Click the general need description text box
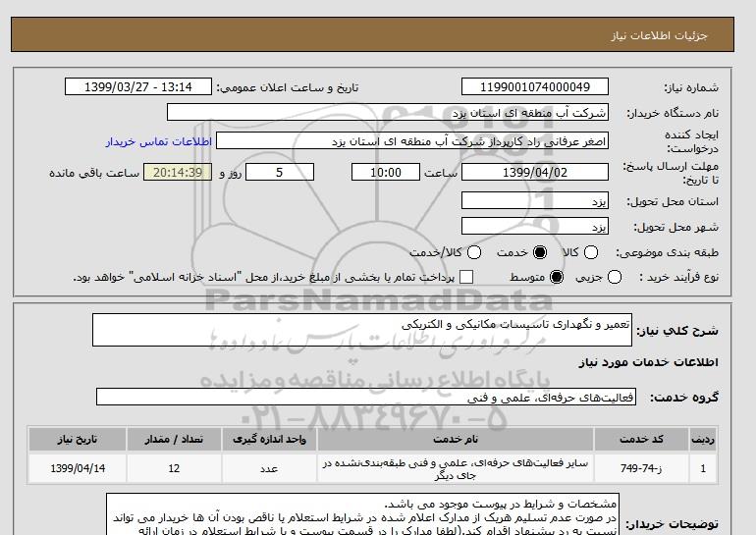The width and height of the screenshot is (756, 535). click(x=362, y=330)
